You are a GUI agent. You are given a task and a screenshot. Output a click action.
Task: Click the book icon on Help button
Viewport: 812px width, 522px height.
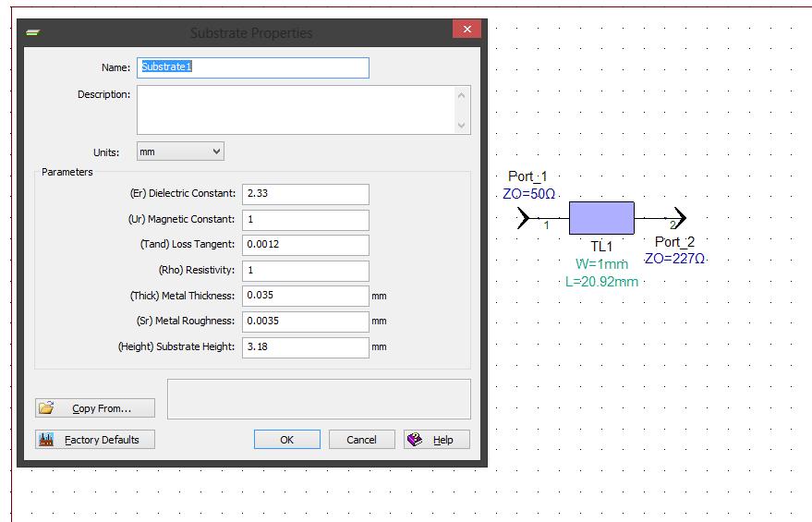click(415, 439)
